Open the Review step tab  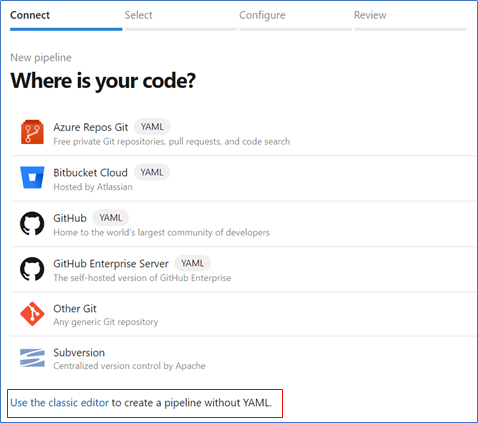point(370,15)
